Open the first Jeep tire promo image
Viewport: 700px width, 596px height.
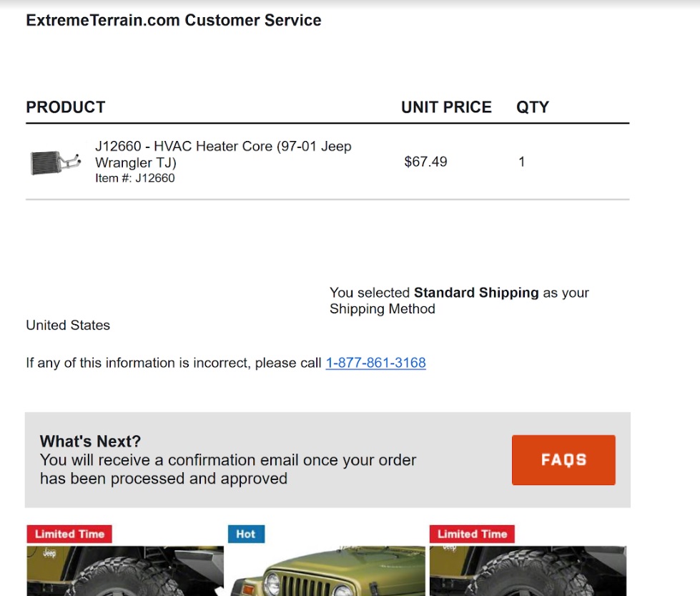(125, 570)
